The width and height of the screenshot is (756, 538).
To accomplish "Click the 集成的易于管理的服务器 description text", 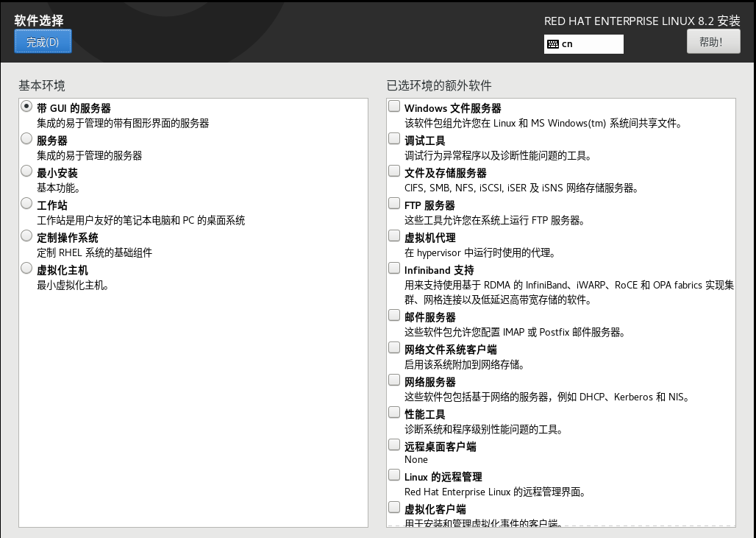I will [90, 156].
